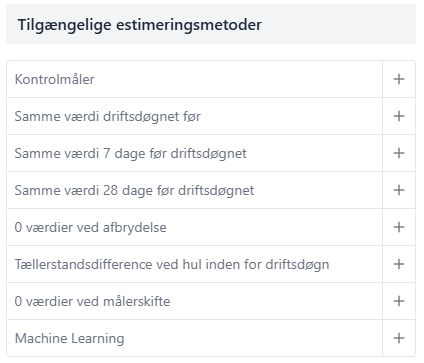Add the Kontrolmåler method with its plus icon

click(399, 79)
